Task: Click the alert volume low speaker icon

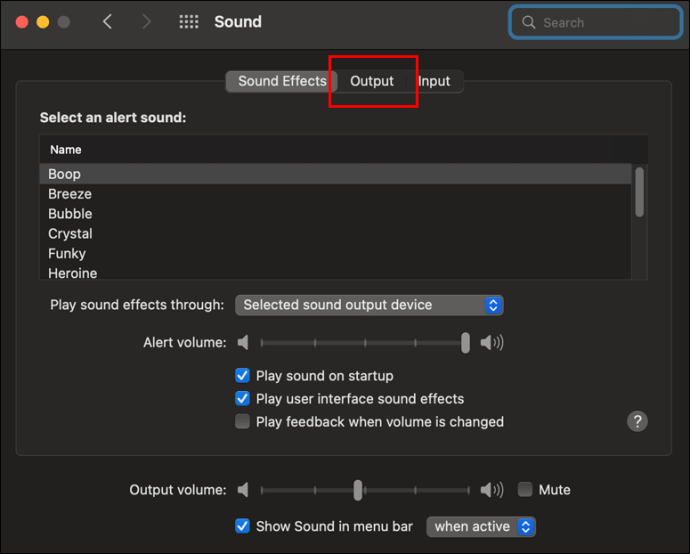Action: point(243,343)
